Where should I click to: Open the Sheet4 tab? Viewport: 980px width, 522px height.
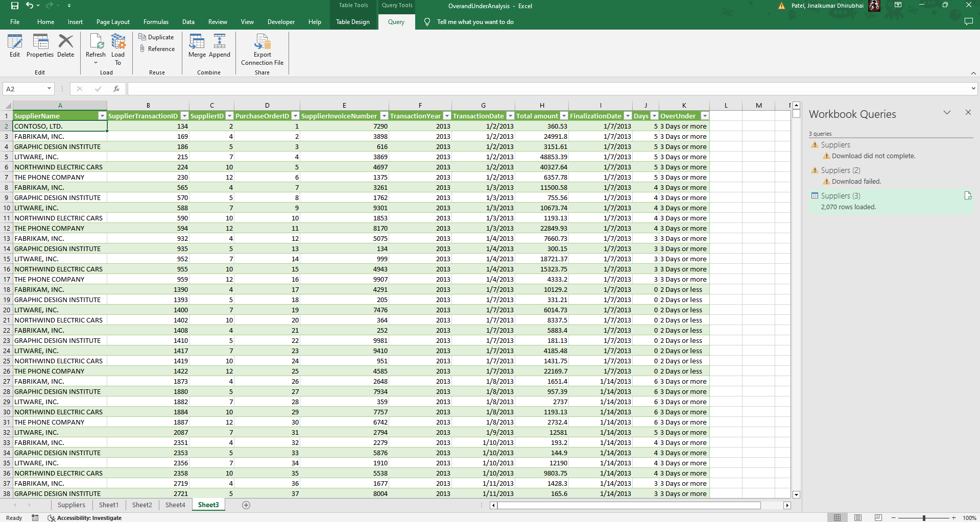pos(175,505)
